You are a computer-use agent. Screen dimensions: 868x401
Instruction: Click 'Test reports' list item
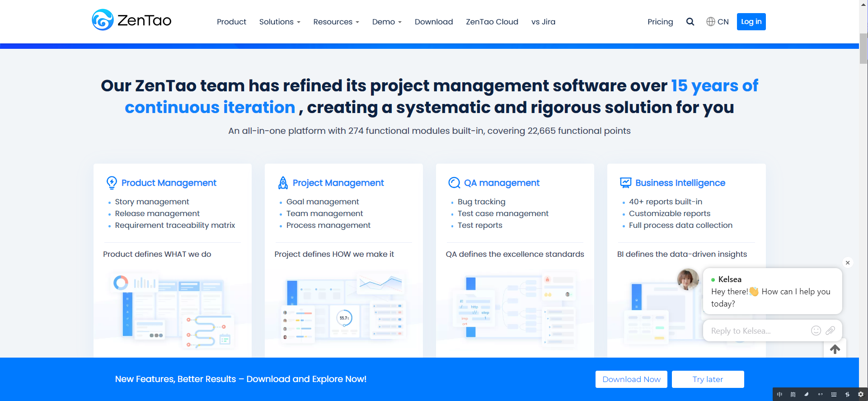click(480, 225)
